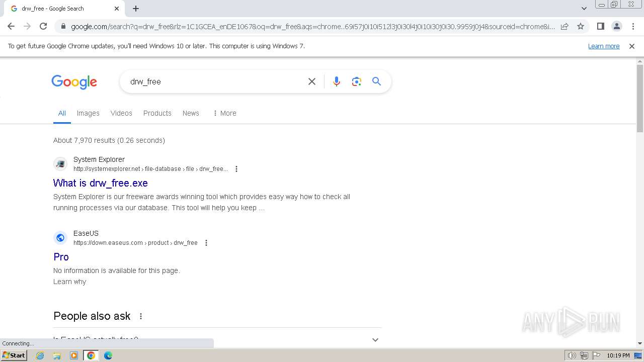Open Windows Media Player from taskbar
The image size is (644, 362).
pos(74,355)
